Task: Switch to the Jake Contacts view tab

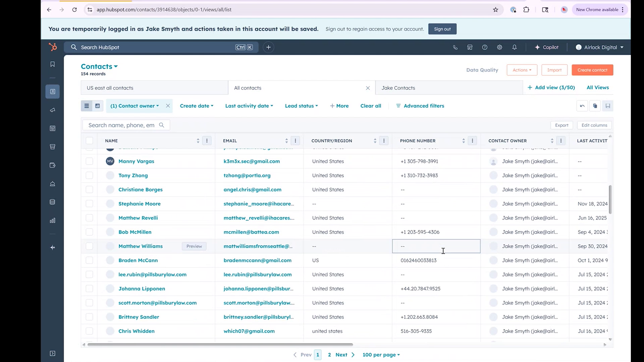Action: pyautogui.click(x=398, y=87)
